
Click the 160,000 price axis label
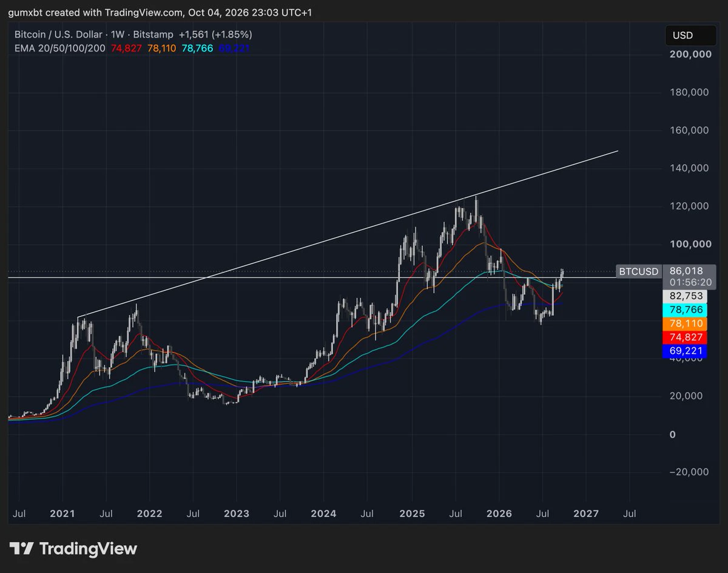(x=688, y=130)
